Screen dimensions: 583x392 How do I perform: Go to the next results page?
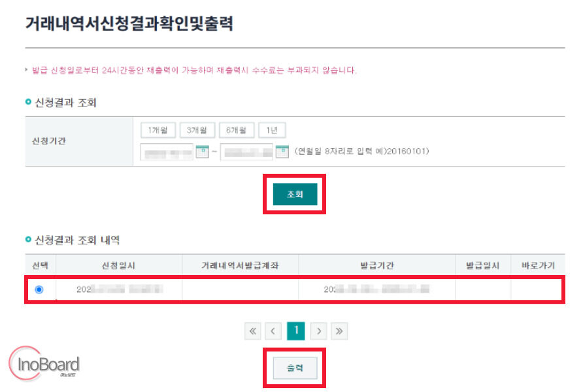pos(319,331)
